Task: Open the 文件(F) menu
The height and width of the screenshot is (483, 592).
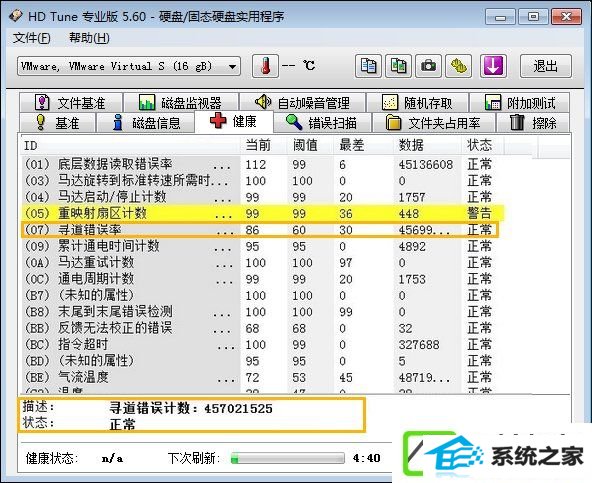Action: pos(32,38)
